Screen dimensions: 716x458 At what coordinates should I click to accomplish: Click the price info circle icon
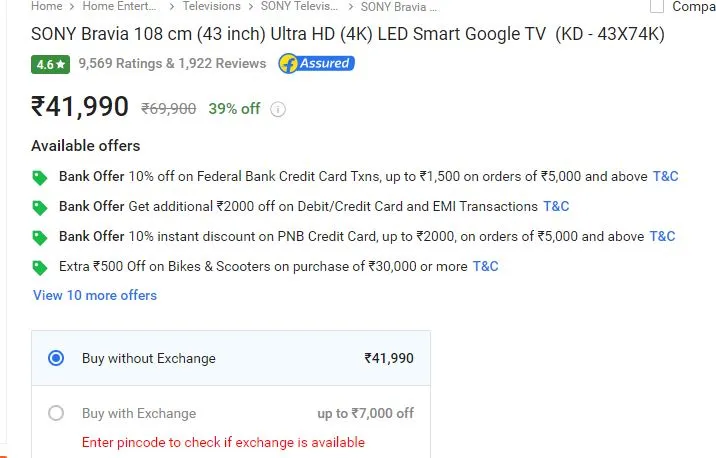[278, 109]
